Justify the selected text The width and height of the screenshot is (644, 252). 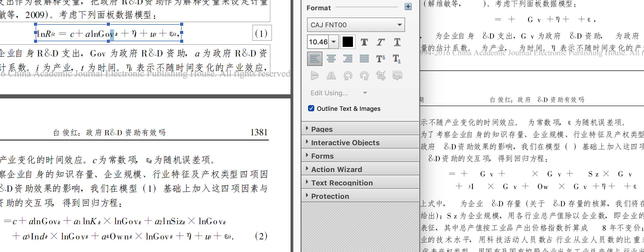364,59
